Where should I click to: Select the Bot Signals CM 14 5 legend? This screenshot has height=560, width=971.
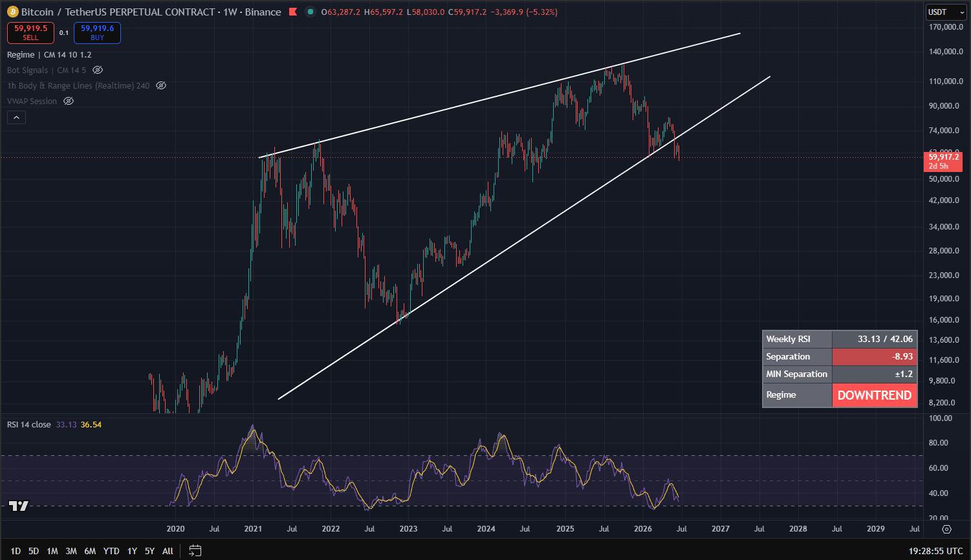point(47,70)
